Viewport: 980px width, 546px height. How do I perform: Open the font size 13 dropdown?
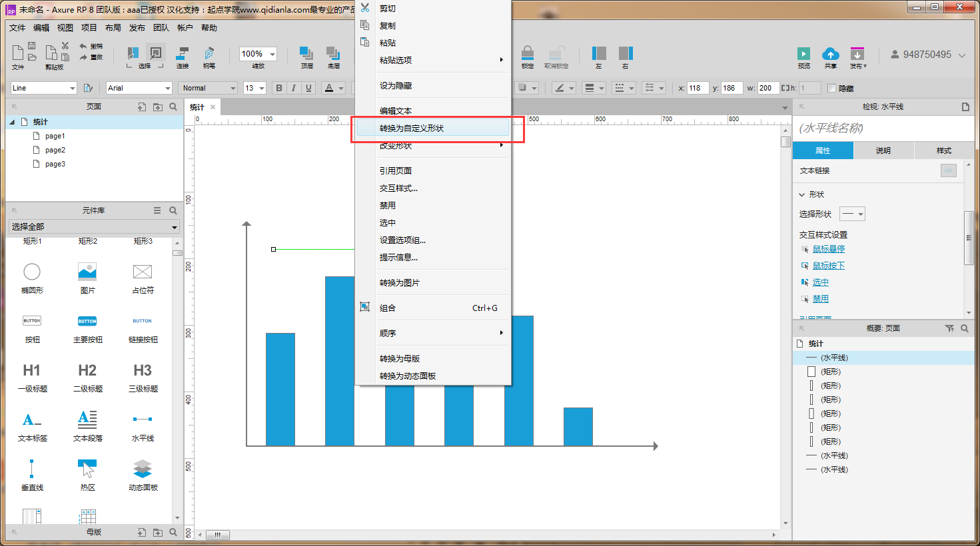(254, 88)
